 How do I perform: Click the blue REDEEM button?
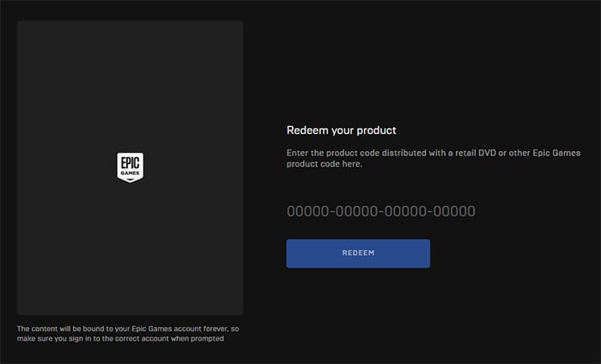click(x=358, y=253)
